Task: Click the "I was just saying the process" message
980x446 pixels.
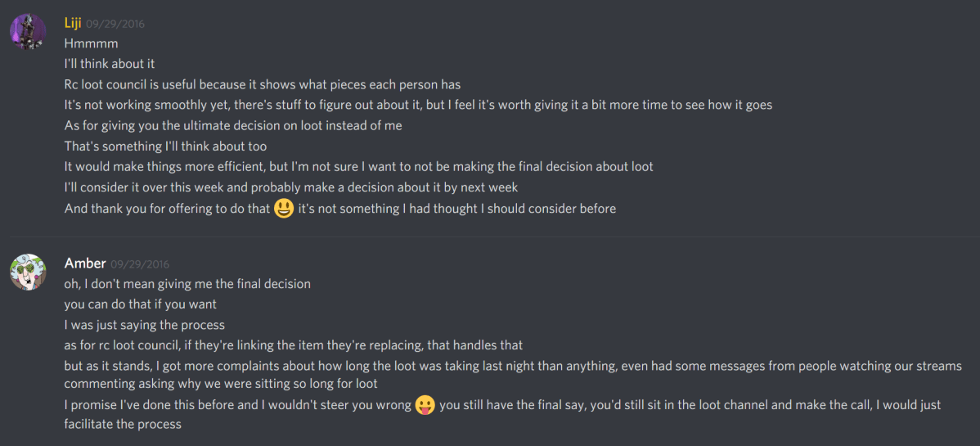Action: 144,325
